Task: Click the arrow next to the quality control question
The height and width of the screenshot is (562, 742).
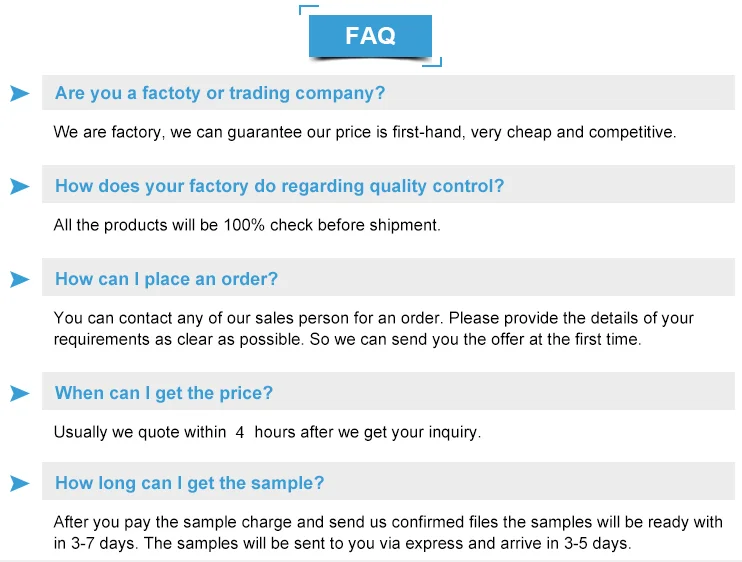Action: 20,187
